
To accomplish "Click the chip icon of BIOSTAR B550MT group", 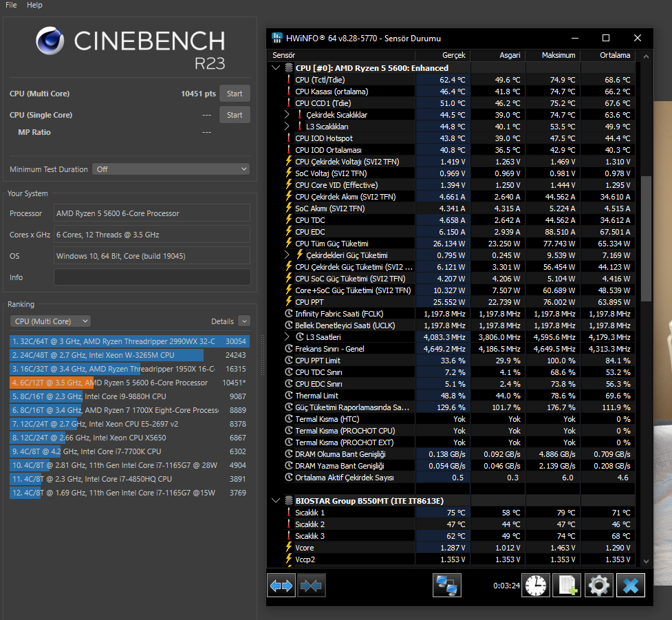I will point(289,500).
